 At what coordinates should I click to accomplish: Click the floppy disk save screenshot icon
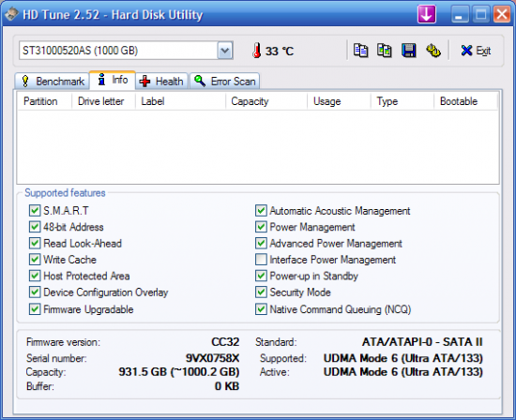[x=409, y=51]
